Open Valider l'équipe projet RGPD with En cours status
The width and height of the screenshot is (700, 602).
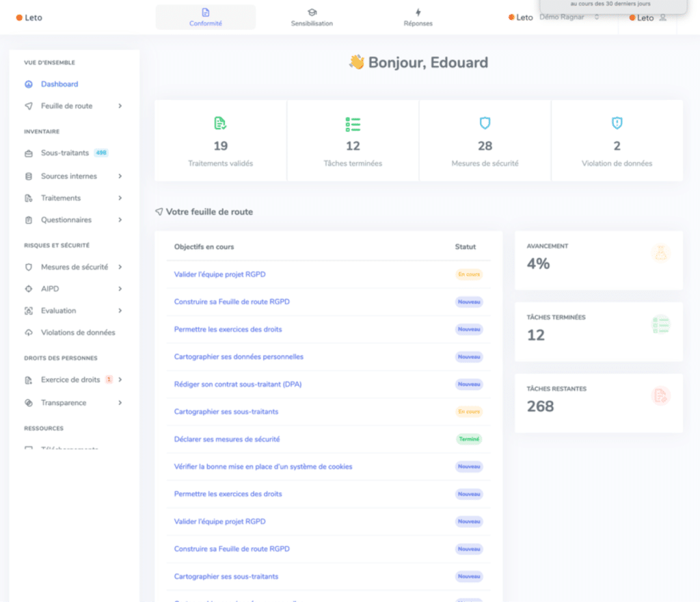click(219, 274)
